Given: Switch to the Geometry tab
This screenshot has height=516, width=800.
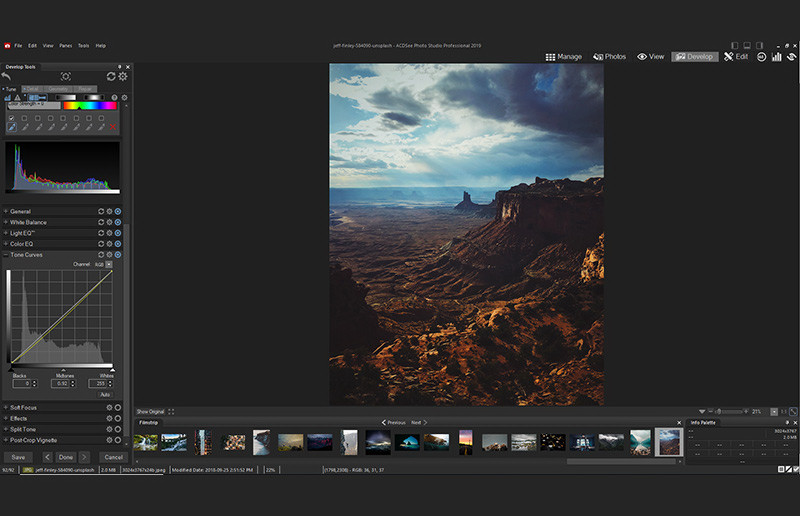Looking at the screenshot, I should 58,89.
